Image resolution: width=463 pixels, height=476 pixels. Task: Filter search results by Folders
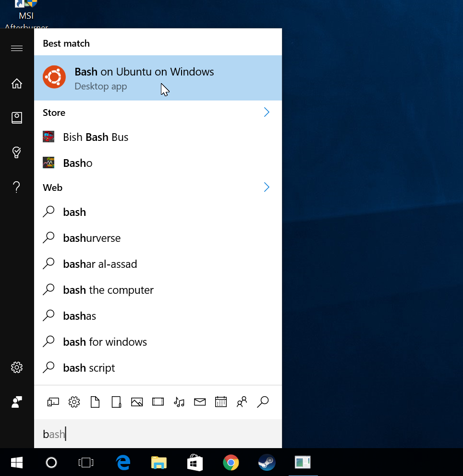pyautogui.click(x=116, y=402)
